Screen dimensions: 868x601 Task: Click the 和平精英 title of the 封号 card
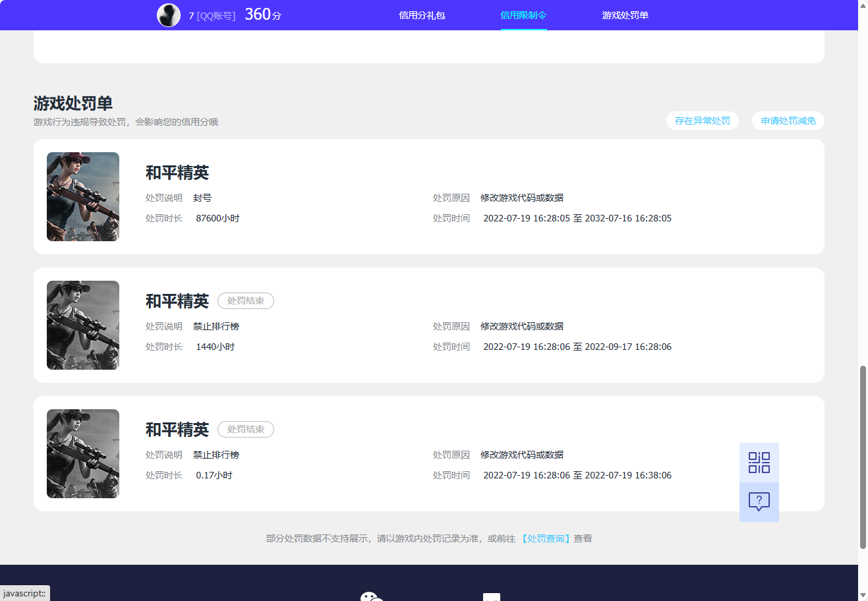[177, 173]
